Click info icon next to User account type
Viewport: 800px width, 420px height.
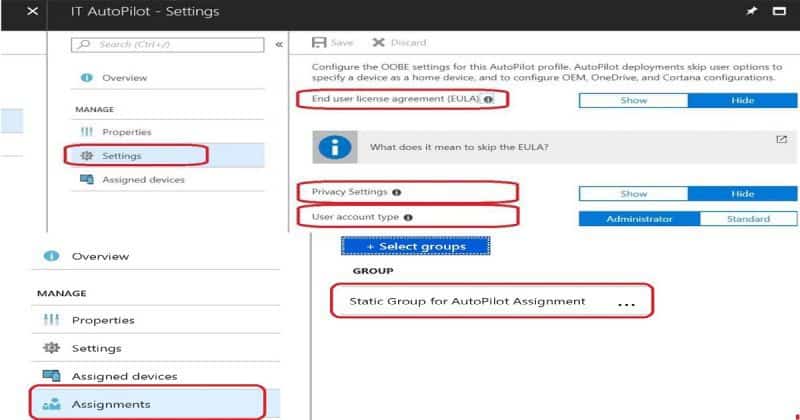[x=408, y=217]
